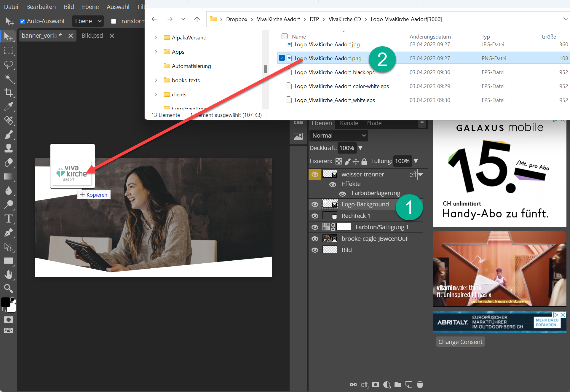Select the Hand tool
Screen dimensions: 570x392
[9, 275]
